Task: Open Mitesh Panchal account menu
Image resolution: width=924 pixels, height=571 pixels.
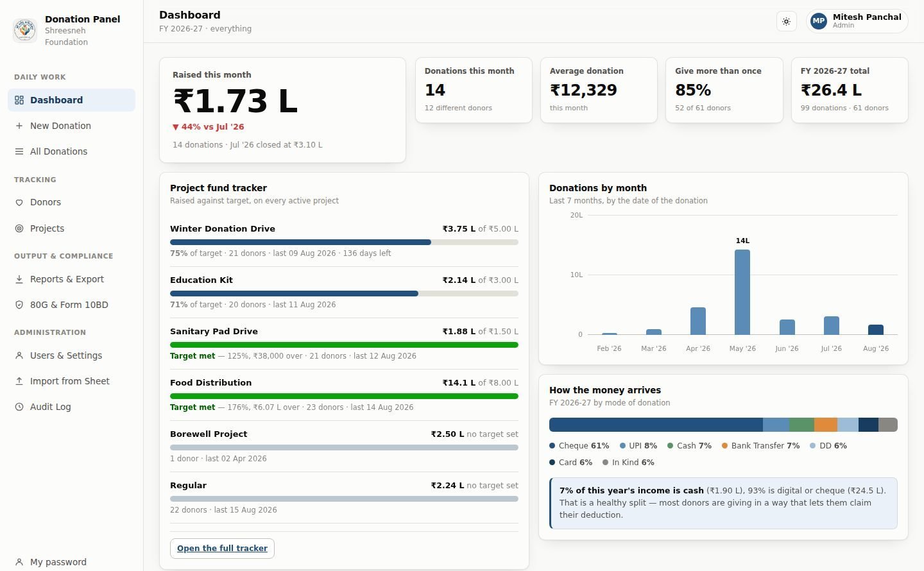Action: point(857,21)
